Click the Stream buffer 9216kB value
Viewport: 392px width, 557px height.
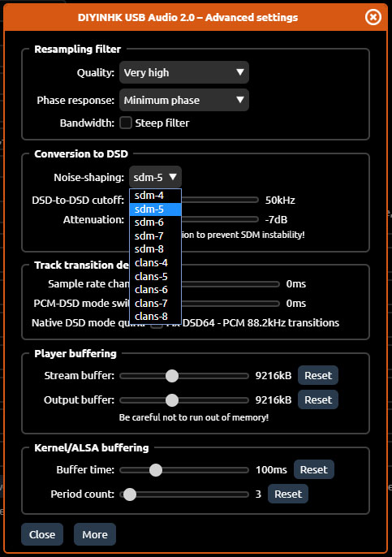274,376
